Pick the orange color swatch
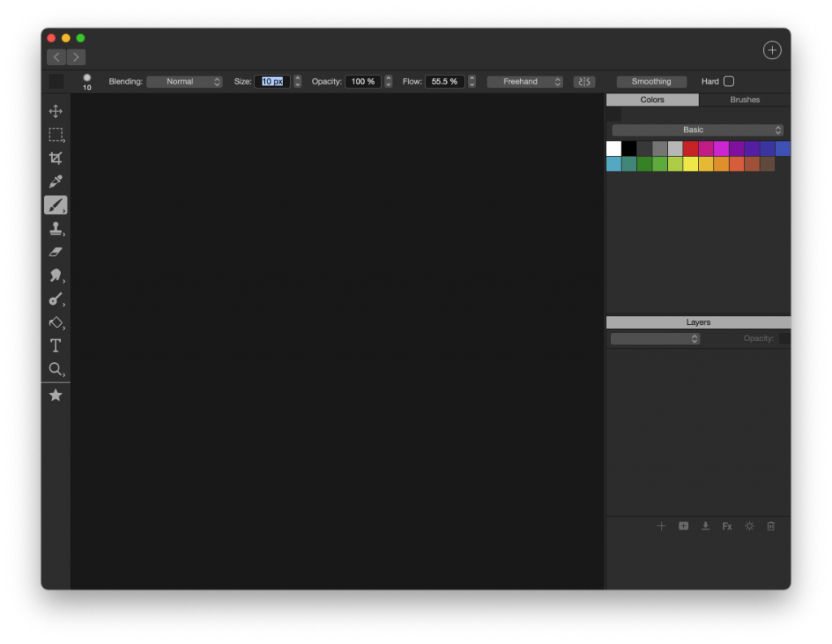The image size is (832, 644). tap(721, 164)
